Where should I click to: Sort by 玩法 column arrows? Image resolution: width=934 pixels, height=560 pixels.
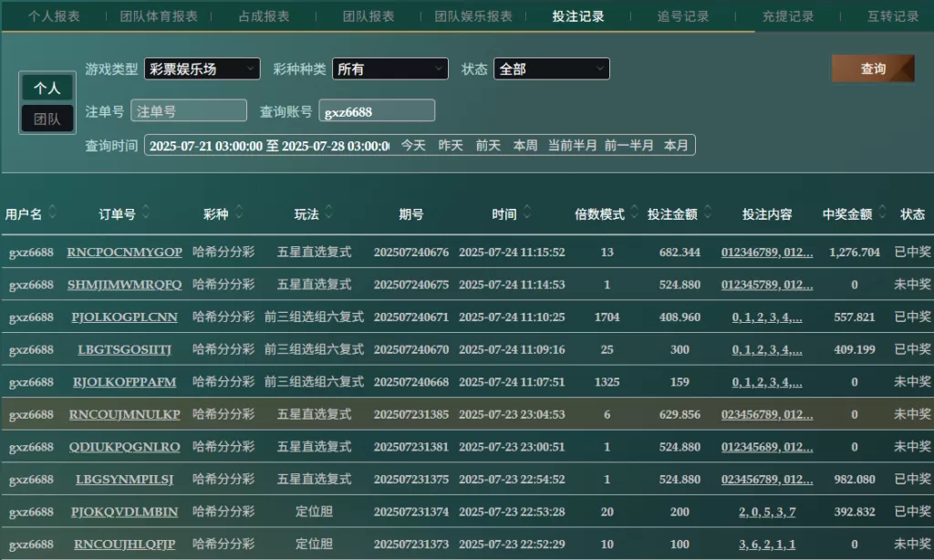pos(328,213)
